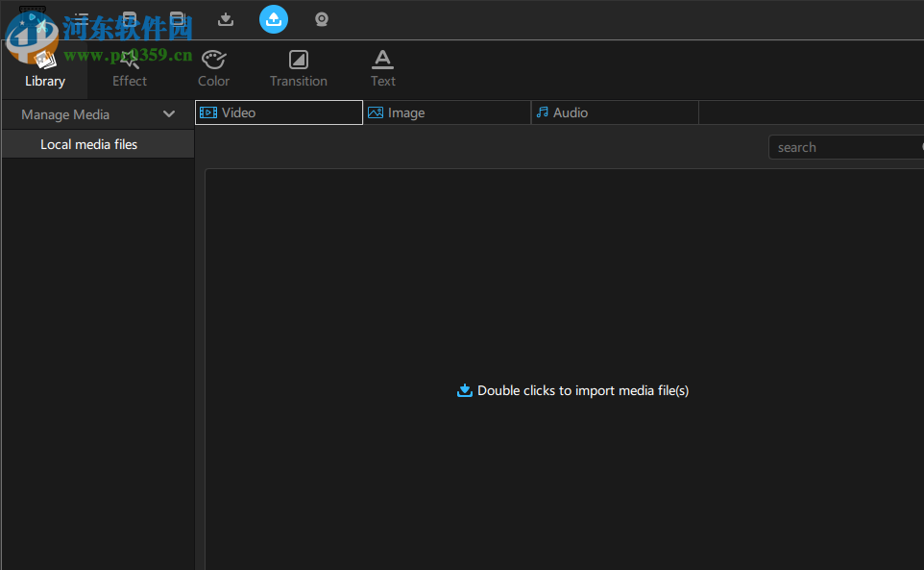This screenshot has width=924, height=570.
Task: Select the Video filmstrip icon
Action: [208, 112]
